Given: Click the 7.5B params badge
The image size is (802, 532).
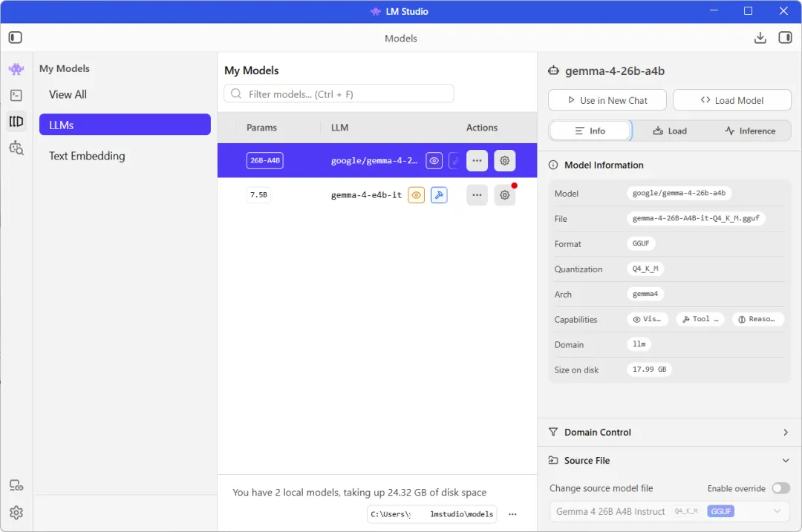Looking at the screenshot, I should coord(259,194).
